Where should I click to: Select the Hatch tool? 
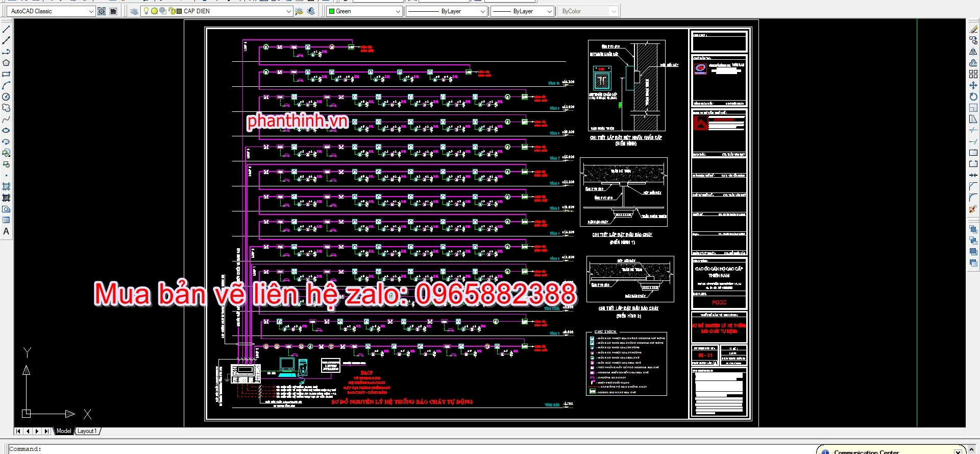point(6,186)
